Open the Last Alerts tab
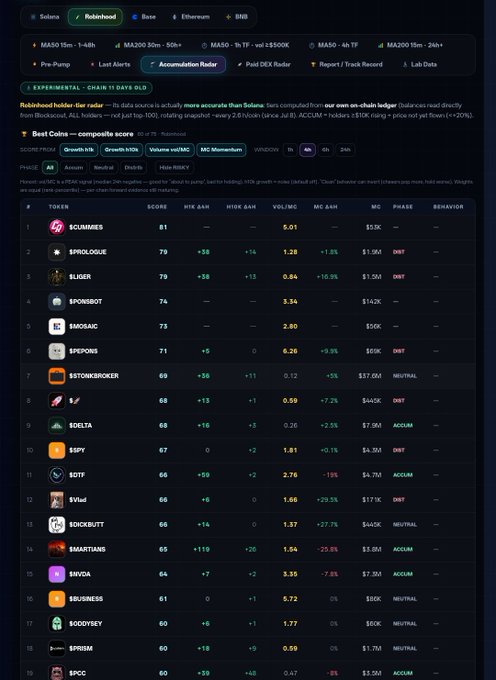 110,64
